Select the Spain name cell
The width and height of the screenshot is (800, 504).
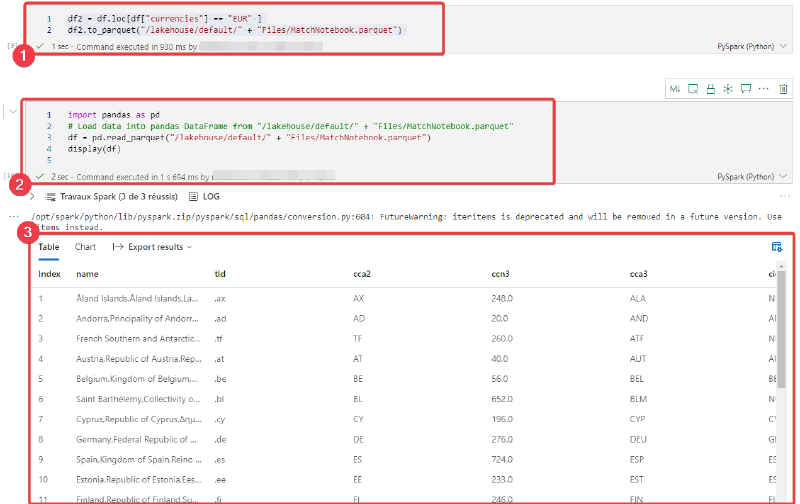pyautogui.click(x=138, y=459)
